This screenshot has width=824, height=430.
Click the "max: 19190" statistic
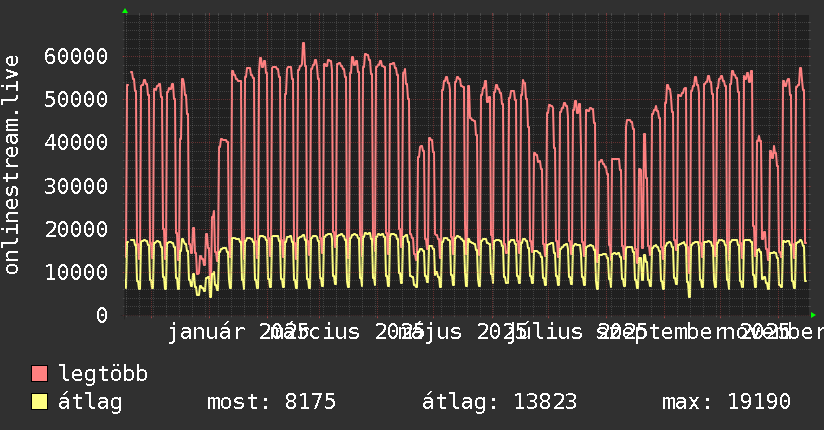726,403
